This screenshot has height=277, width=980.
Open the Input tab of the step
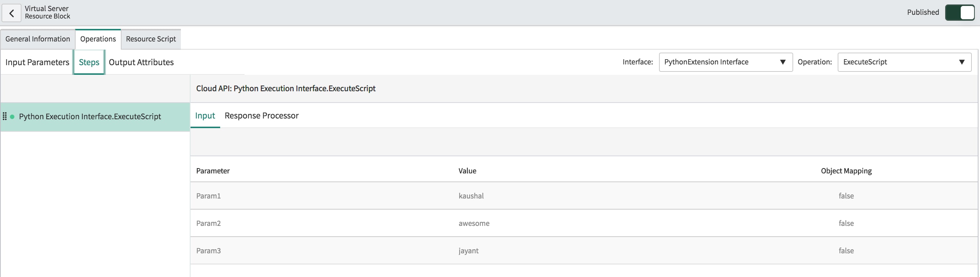[x=205, y=116]
